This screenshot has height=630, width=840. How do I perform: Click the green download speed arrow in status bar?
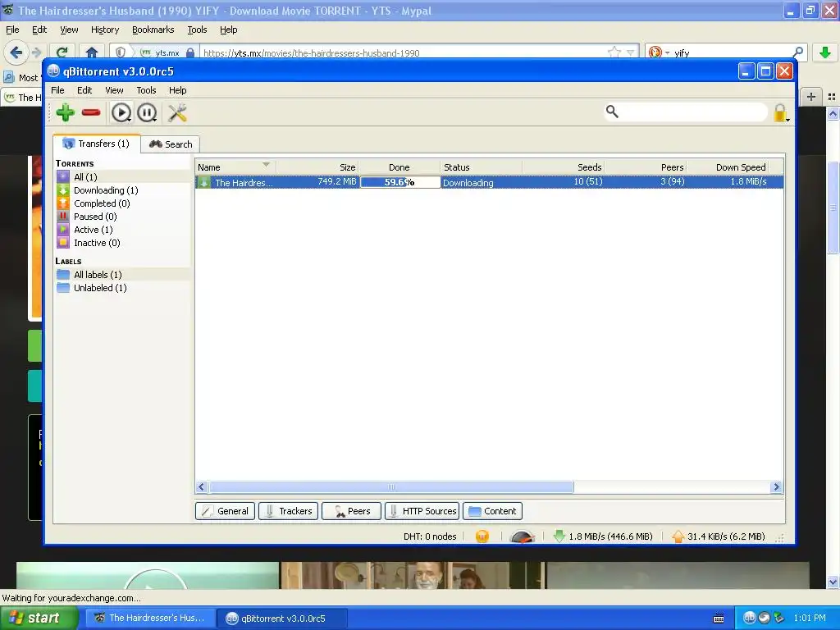559,536
